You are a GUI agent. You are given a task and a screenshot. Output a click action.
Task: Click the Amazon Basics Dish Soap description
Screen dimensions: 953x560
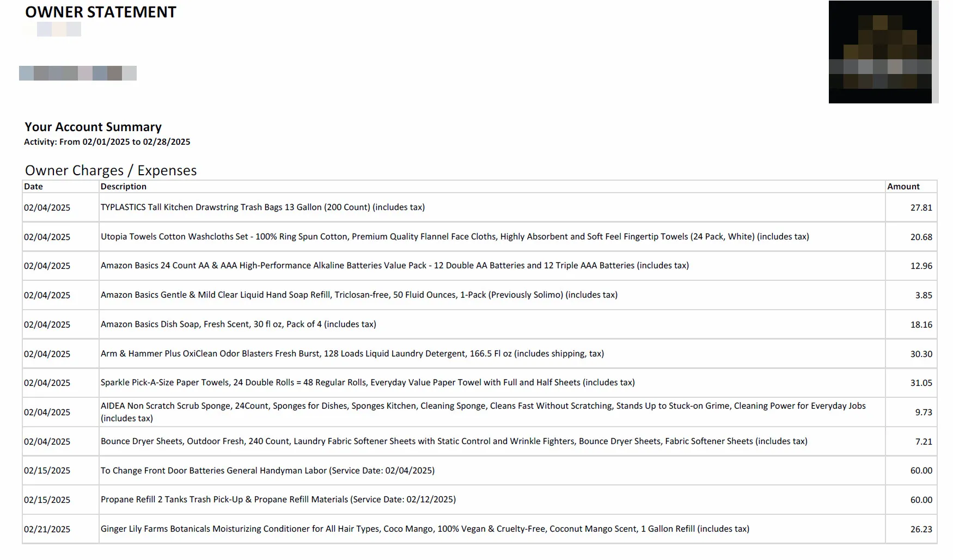(238, 324)
